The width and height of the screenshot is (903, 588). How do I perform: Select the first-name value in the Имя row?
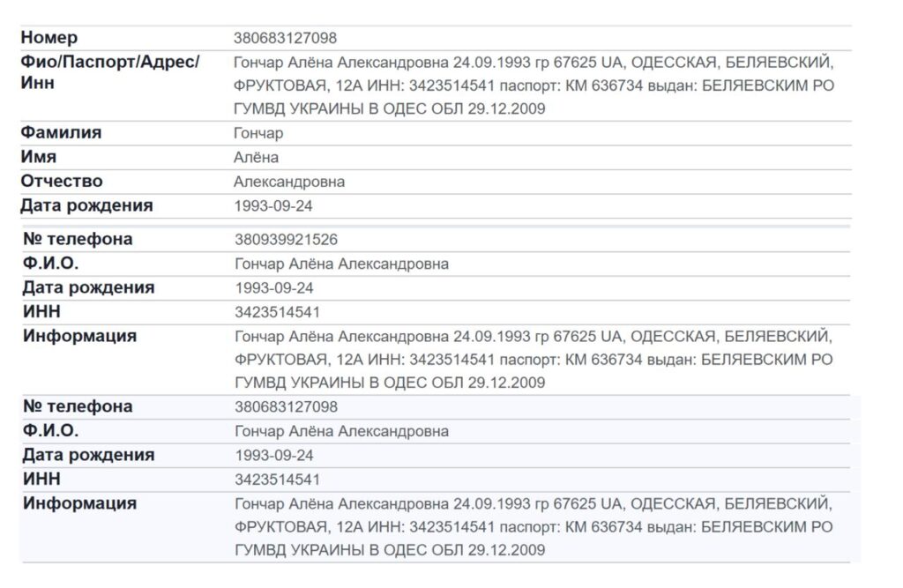tap(256, 158)
